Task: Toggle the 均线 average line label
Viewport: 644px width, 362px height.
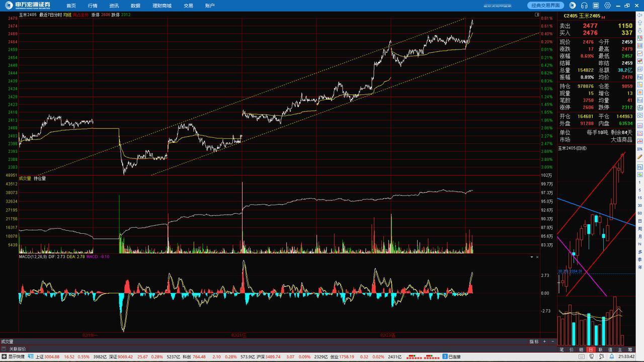Action: click(67, 15)
